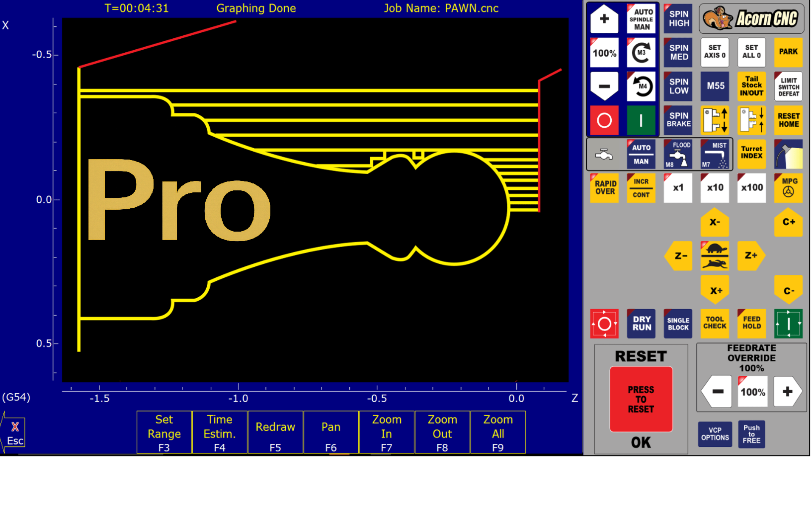Enable the MPG handwheel mode
This screenshot has width=812, height=509.
coord(788,188)
